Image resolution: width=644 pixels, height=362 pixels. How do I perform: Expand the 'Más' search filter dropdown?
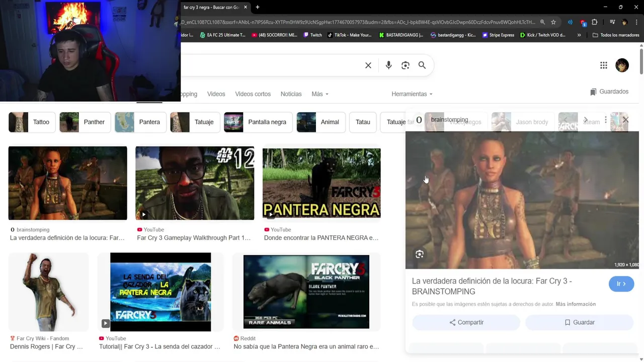coord(320,94)
